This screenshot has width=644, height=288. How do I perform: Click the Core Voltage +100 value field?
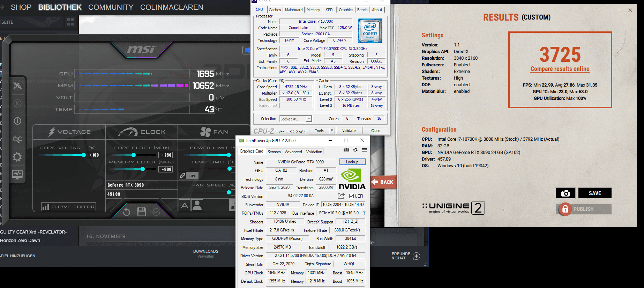pos(93,155)
